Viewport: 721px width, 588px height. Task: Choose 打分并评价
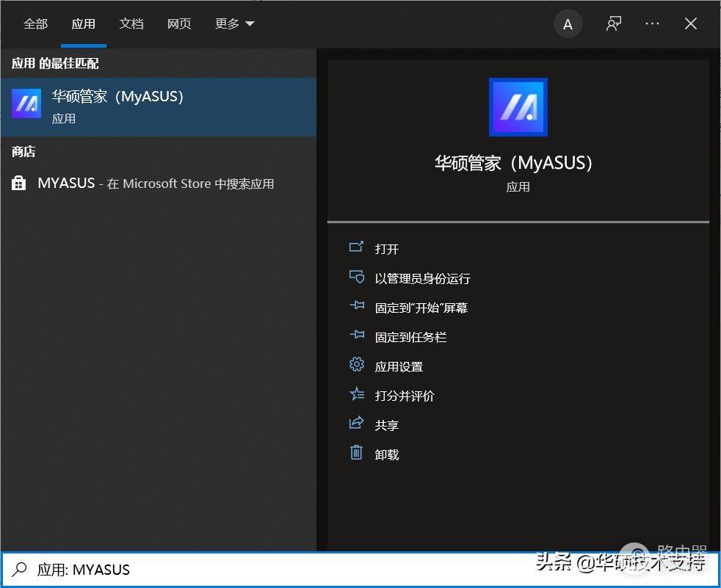405,396
